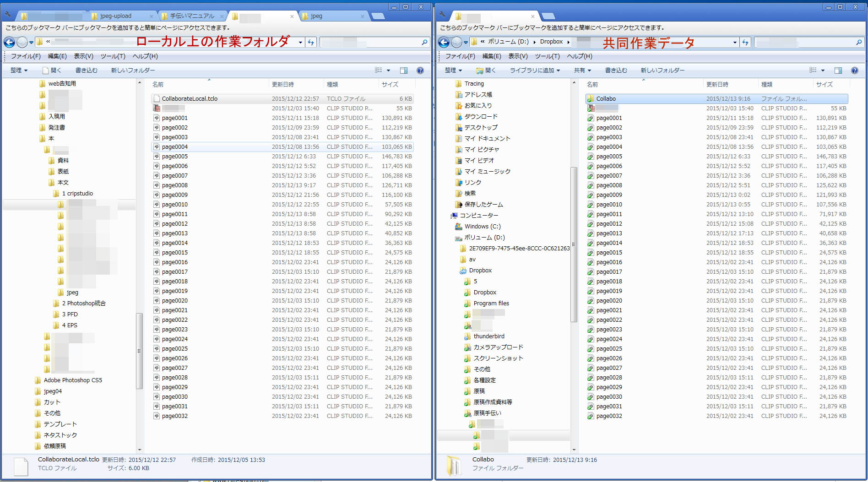Viewport: 868px width, 482px height.
Task: Toggle preview pane in right window
Action: tap(838, 70)
